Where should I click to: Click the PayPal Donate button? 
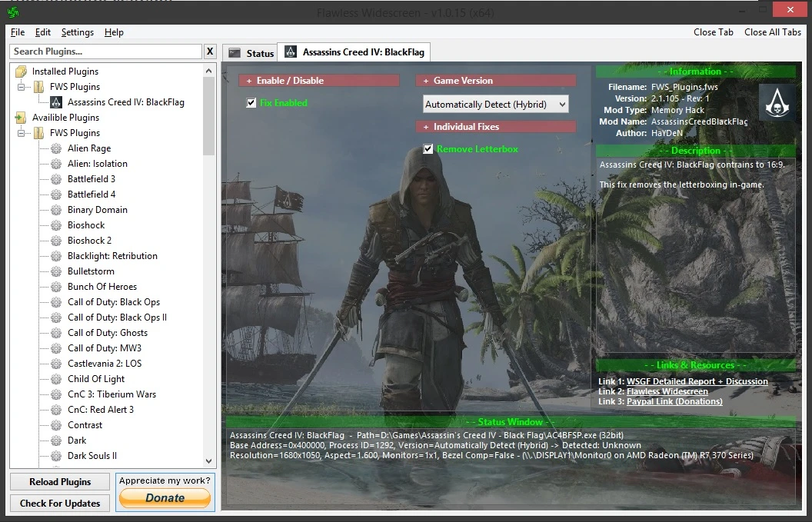pos(164,498)
